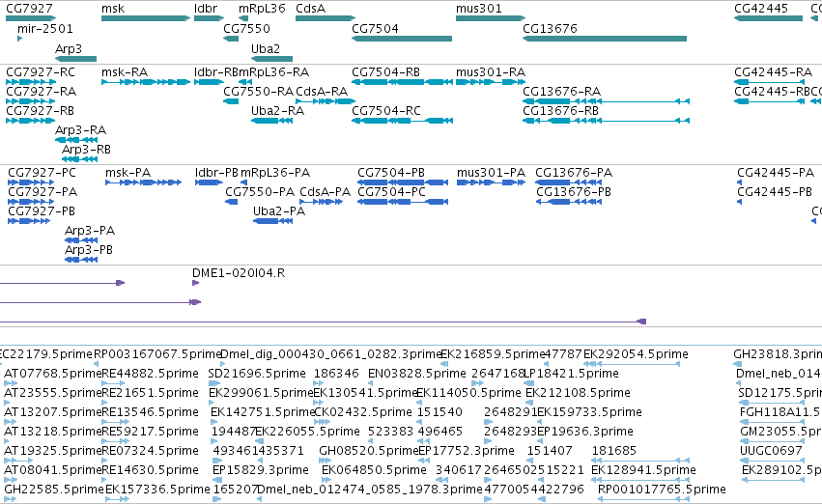822x504 pixels.
Task: Select protein Arp3-PA
Action: pos(90,231)
